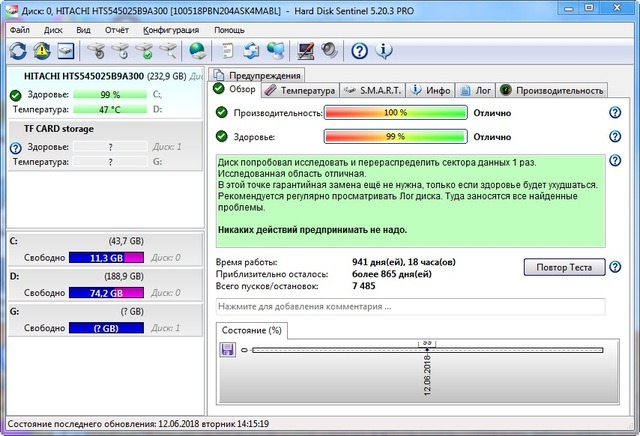Save the health graph with floppy icon

tap(229, 349)
